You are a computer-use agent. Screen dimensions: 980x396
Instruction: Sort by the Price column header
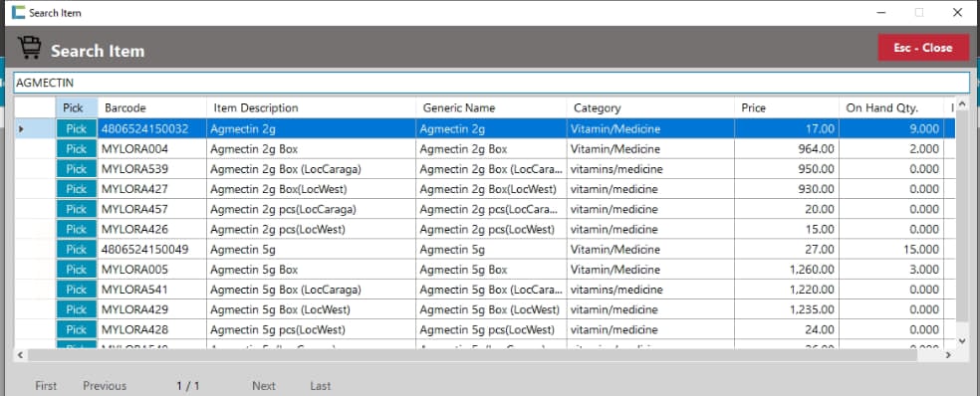(x=786, y=108)
